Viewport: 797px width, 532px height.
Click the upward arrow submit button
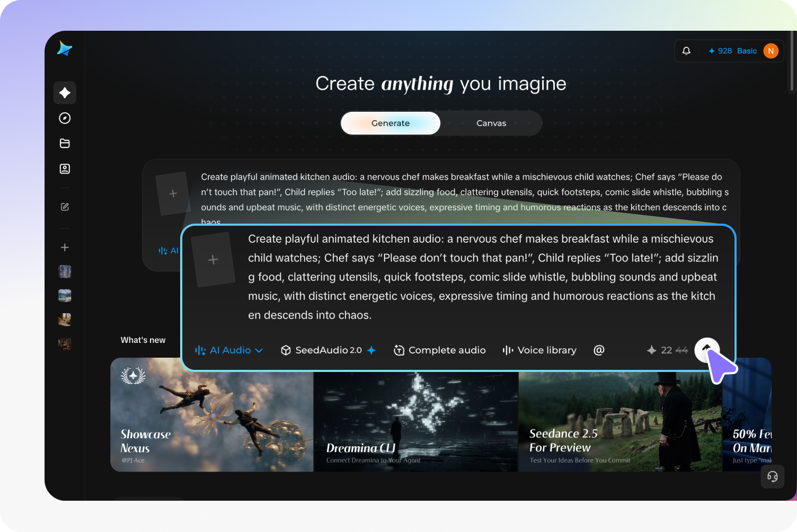707,350
